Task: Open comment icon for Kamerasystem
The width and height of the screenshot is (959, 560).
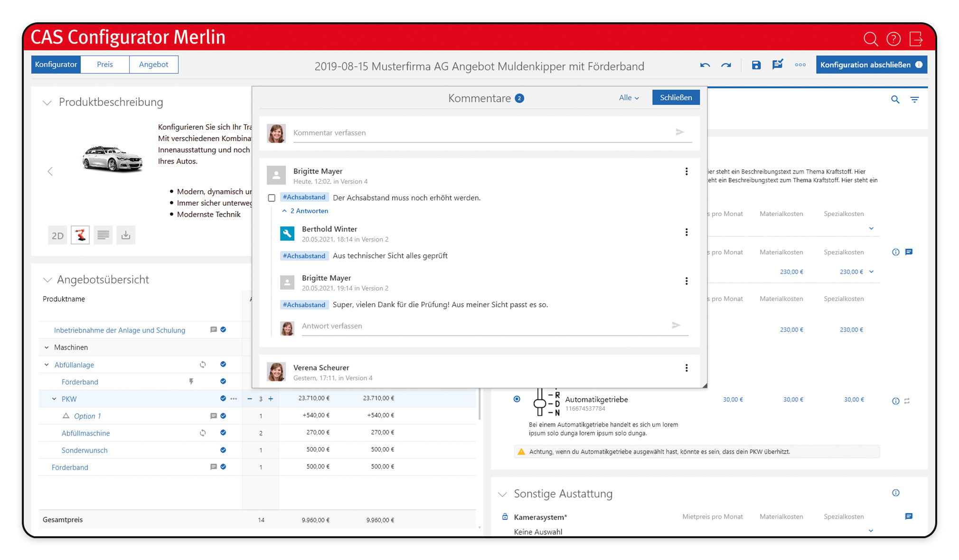Action: coord(909,516)
